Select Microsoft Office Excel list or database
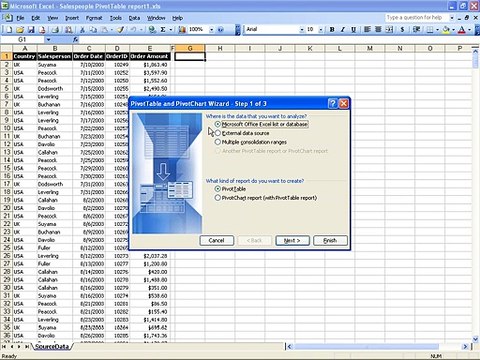Viewport: 480px width, 360px height. [x=261, y=124]
